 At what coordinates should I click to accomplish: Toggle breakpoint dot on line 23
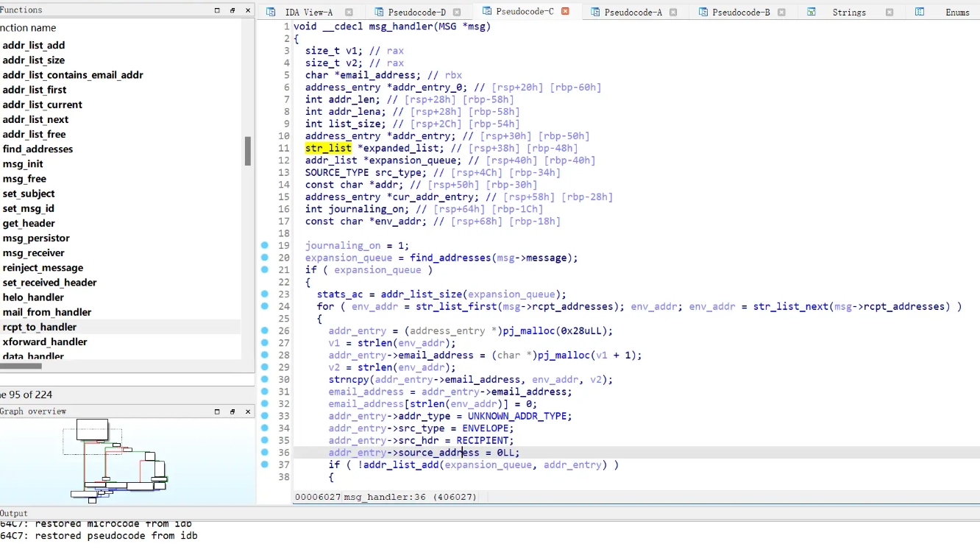pyautogui.click(x=265, y=294)
